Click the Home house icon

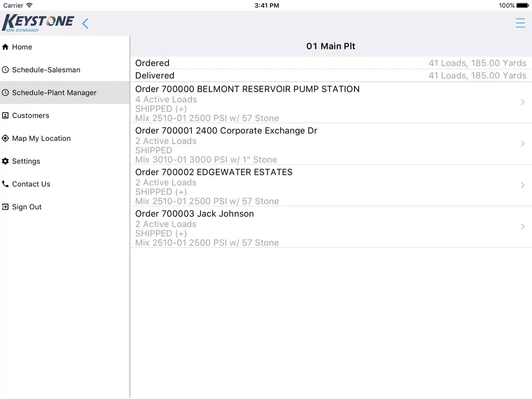[x=5, y=47]
